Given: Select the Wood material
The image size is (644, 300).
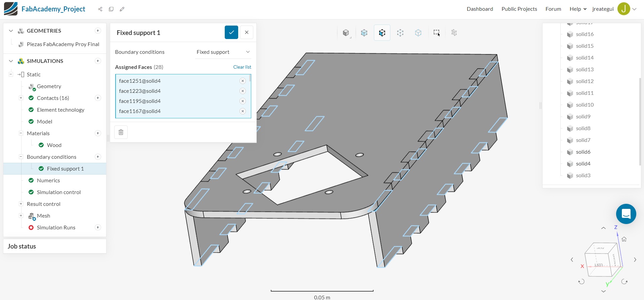Looking at the screenshot, I should 54,145.
